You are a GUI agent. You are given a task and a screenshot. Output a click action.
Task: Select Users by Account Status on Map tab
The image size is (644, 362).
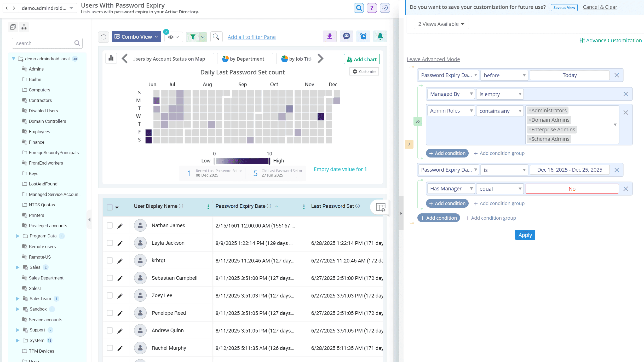[169, 59]
